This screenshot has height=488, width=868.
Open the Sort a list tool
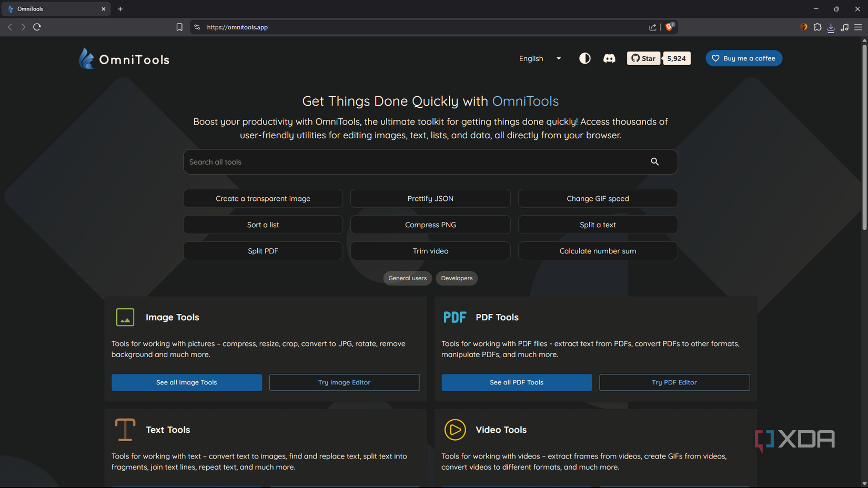[x=263, y=225]
